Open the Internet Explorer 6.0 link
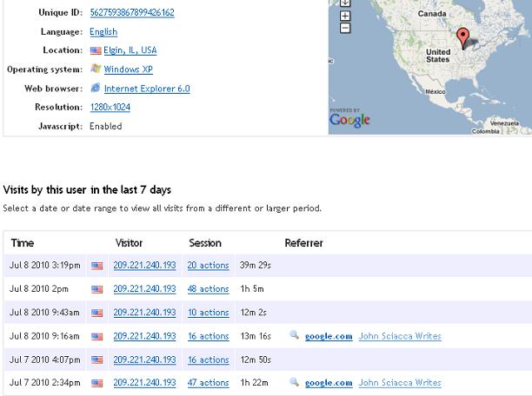This screenshot has width=532, height=396. pyautogui.click(x=147, y=89)
